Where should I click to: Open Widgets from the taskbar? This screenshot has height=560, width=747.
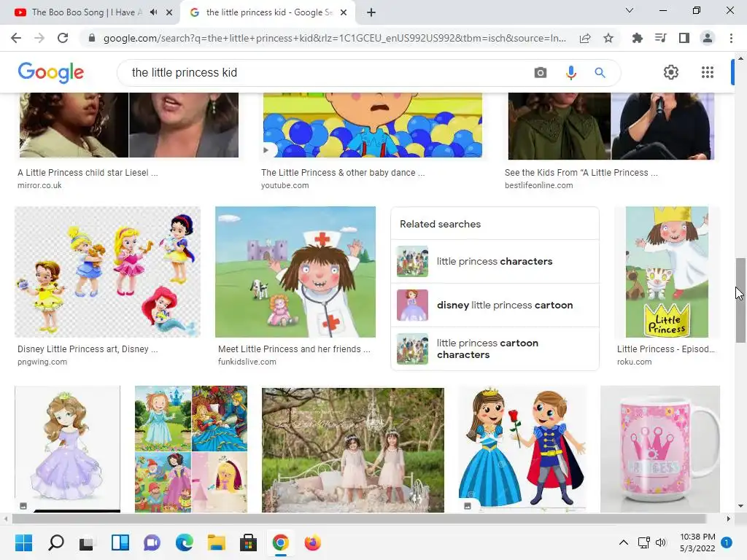click(120, 542)
